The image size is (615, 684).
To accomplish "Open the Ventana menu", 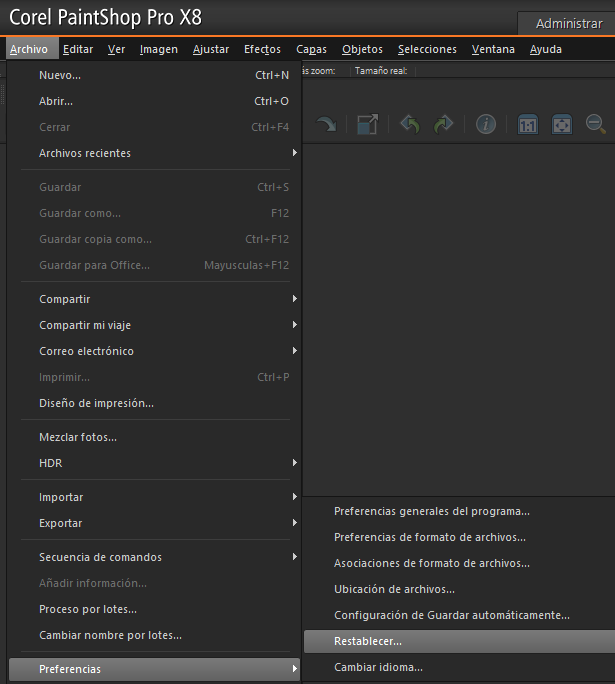I will [x=493, y=49].
